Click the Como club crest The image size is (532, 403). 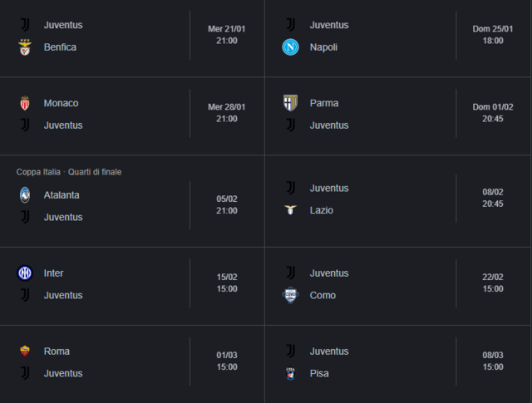pos(290,295)
